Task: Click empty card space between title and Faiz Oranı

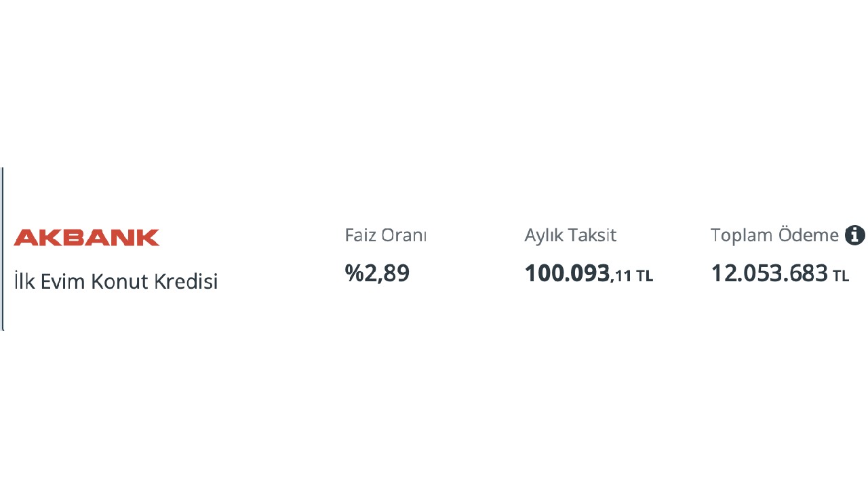Action: tap(281, 258)
